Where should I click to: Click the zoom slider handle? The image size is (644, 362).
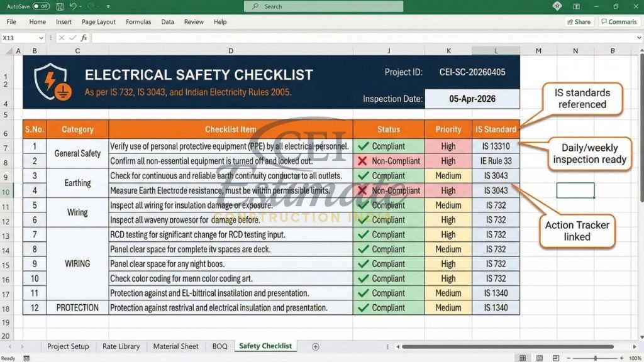[595, 358]
